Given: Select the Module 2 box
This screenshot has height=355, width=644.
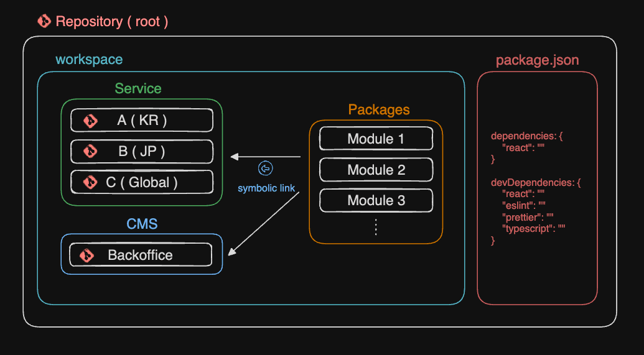Looking at the screenshot, I should [376, 170].
